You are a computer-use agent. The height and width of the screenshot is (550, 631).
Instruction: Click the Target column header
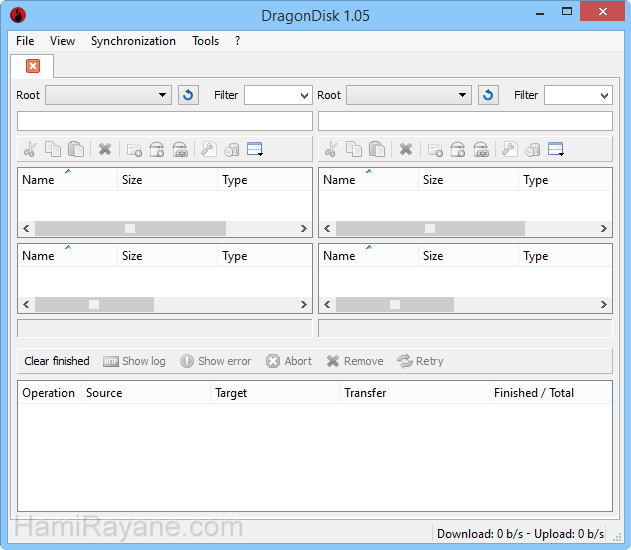tap(275, 393)
